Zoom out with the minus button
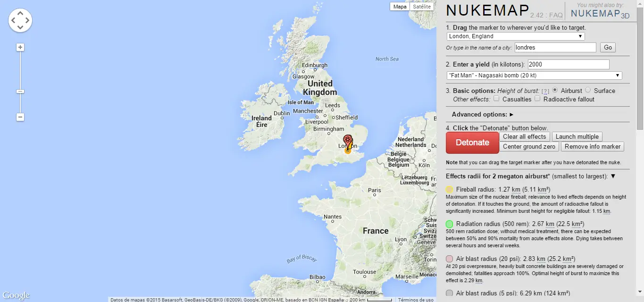644x302 pixels. click(x=20, y=117)
